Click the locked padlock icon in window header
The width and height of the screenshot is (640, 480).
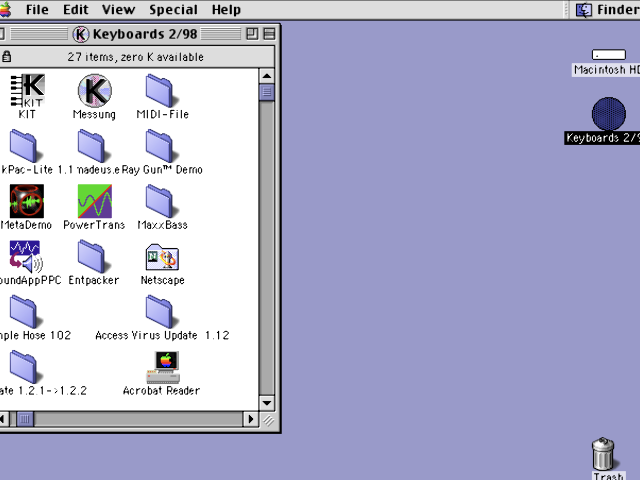click(x=6, y=56)
